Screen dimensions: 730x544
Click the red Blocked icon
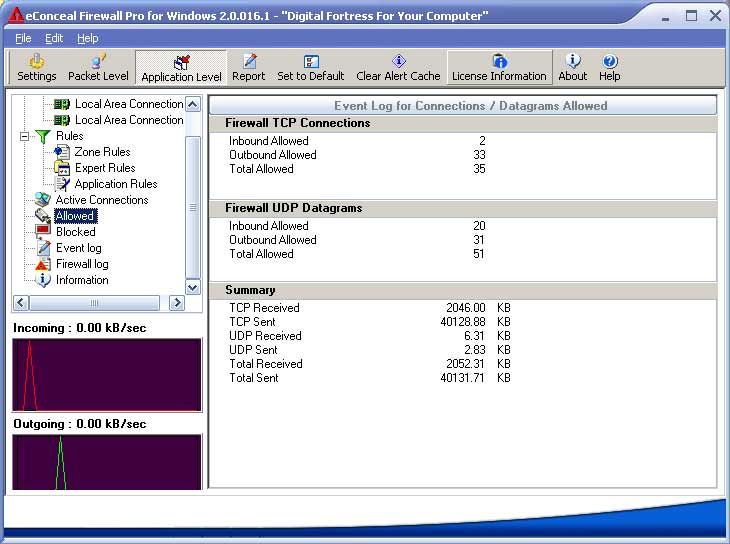43,231
